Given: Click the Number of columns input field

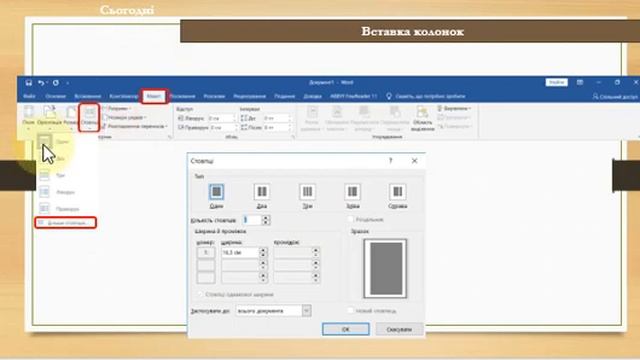Looking at the screenshot, I should point(252,220).
